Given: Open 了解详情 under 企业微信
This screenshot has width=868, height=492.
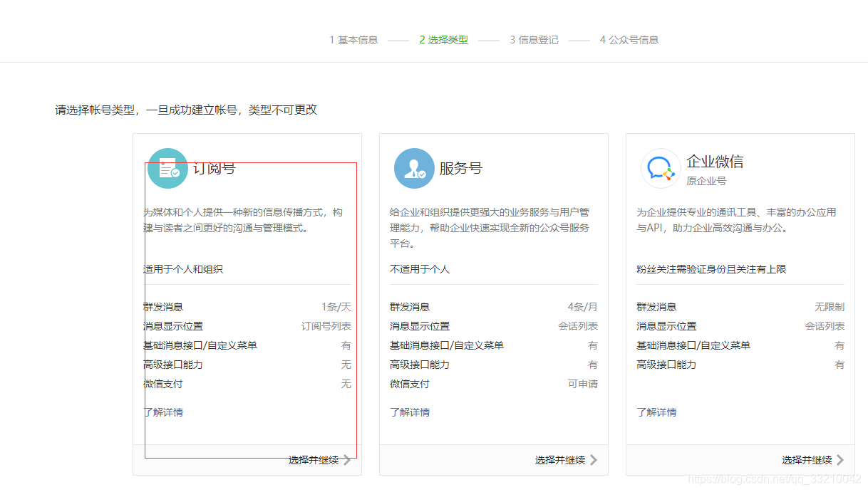Looking at the screenshot, I should 656,412.
